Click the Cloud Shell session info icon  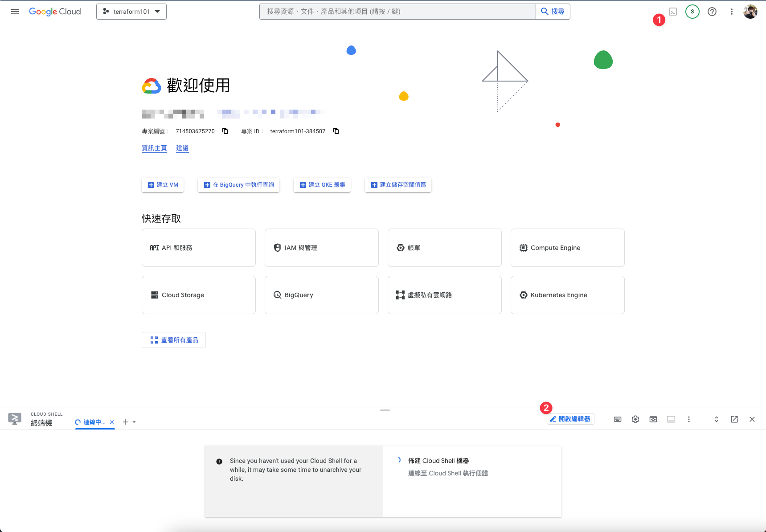tap(671, 419)
